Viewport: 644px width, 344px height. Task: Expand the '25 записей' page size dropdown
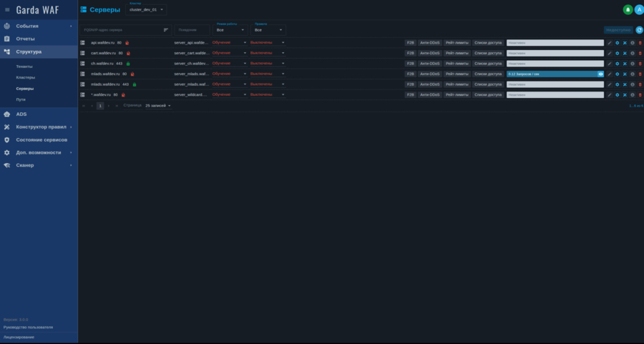pyautogui.click(x=158, y=106)
